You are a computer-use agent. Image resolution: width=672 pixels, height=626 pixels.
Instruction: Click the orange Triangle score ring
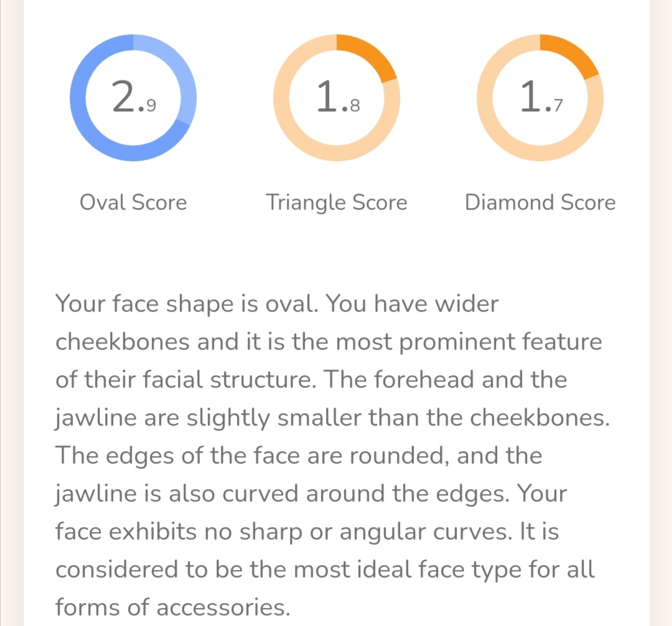pos(337,98)
